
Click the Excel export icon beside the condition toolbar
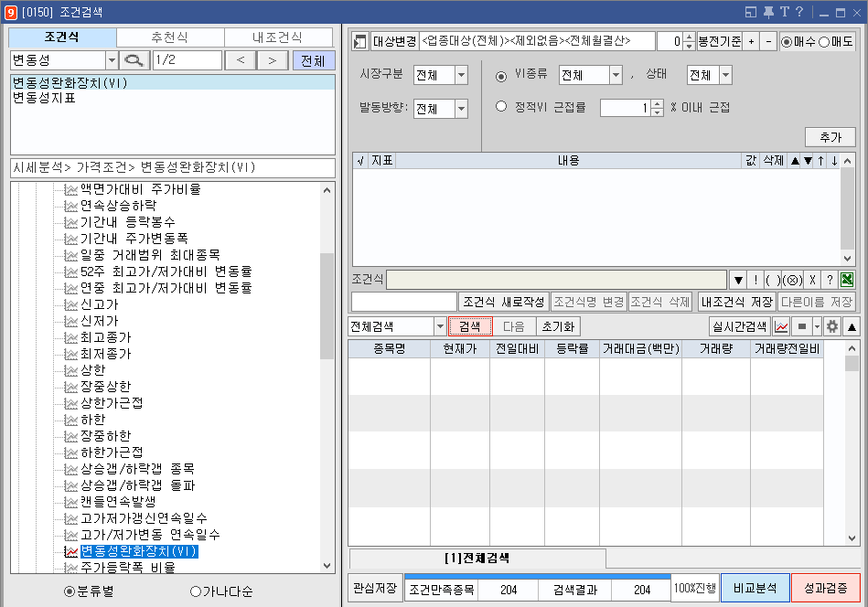[847, 279]
